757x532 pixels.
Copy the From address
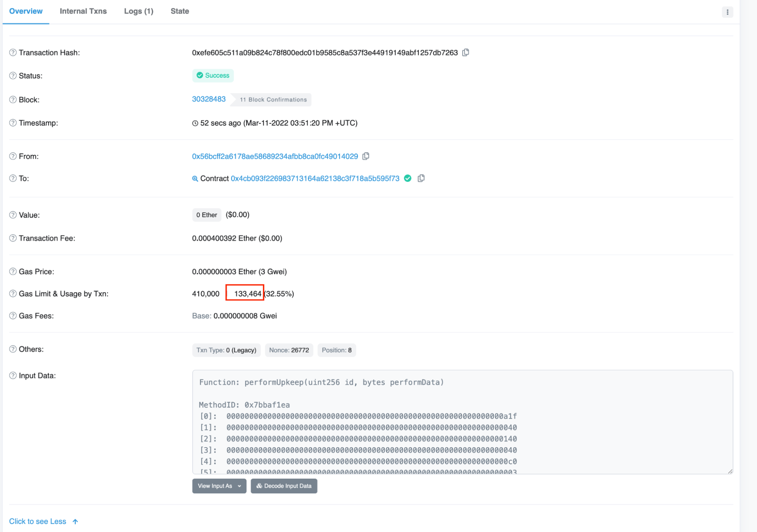tap(366, 156)
